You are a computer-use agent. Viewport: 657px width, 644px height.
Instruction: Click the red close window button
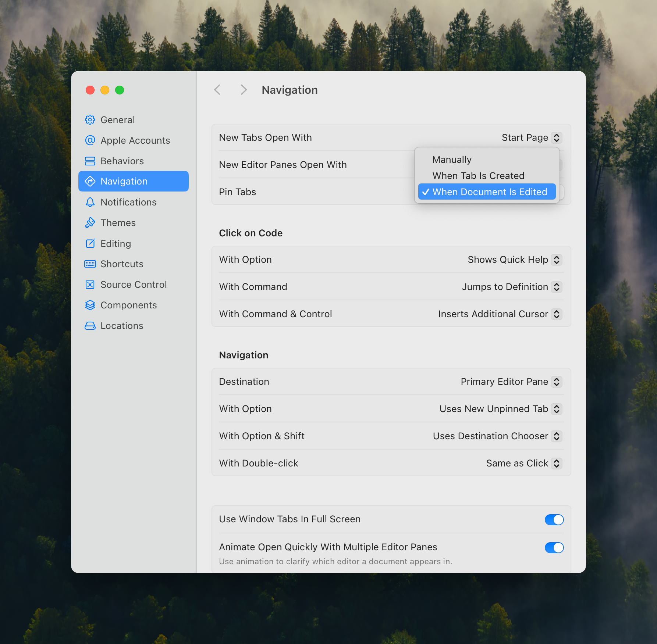pos(90,90)
